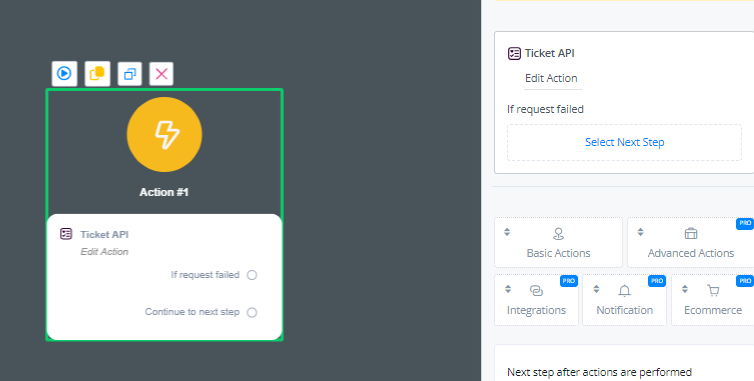
Task: Open the Basic Actions category
Action: tap(558, 242)
